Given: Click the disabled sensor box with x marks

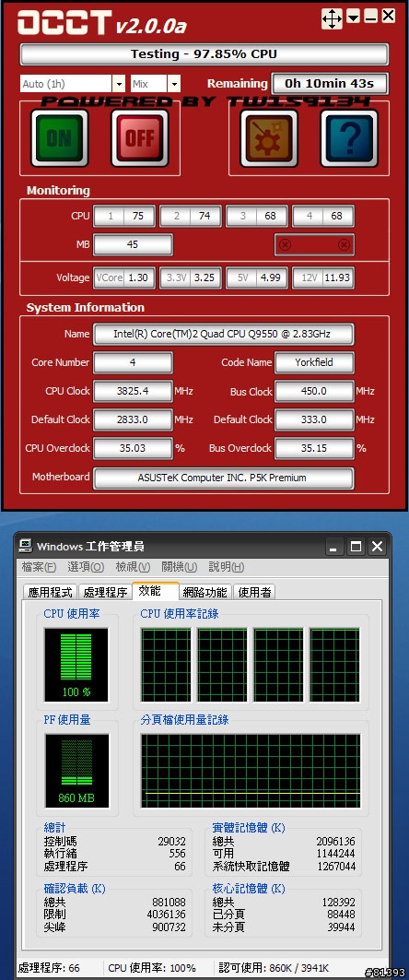Looking at the screenshot, I should pos(314,245).
